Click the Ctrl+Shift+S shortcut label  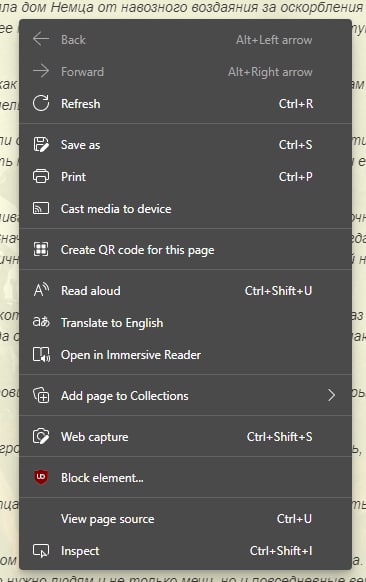point(280,436)
